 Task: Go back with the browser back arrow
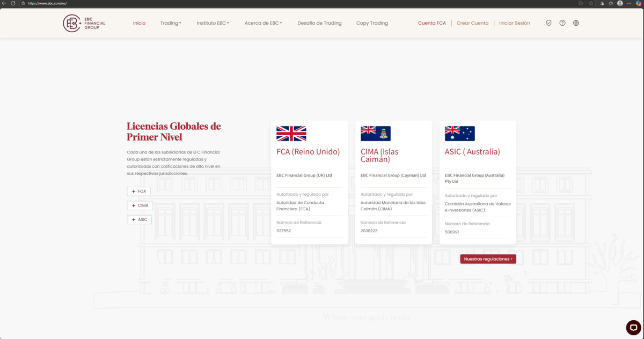coord(4,3)
